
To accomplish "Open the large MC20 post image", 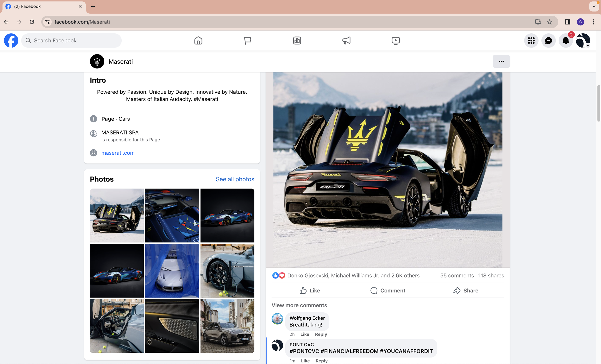I will pyautogui.click(x=388, y=170).
